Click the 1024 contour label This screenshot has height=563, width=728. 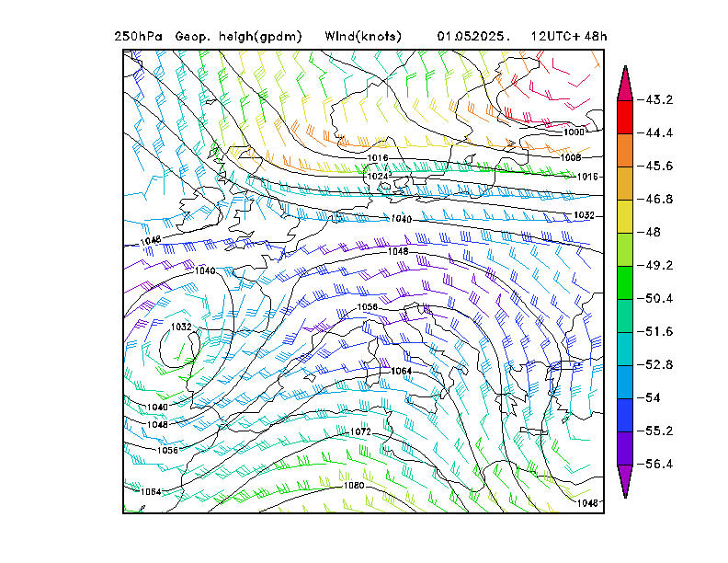pyautogui.click(x=378, y=177)
